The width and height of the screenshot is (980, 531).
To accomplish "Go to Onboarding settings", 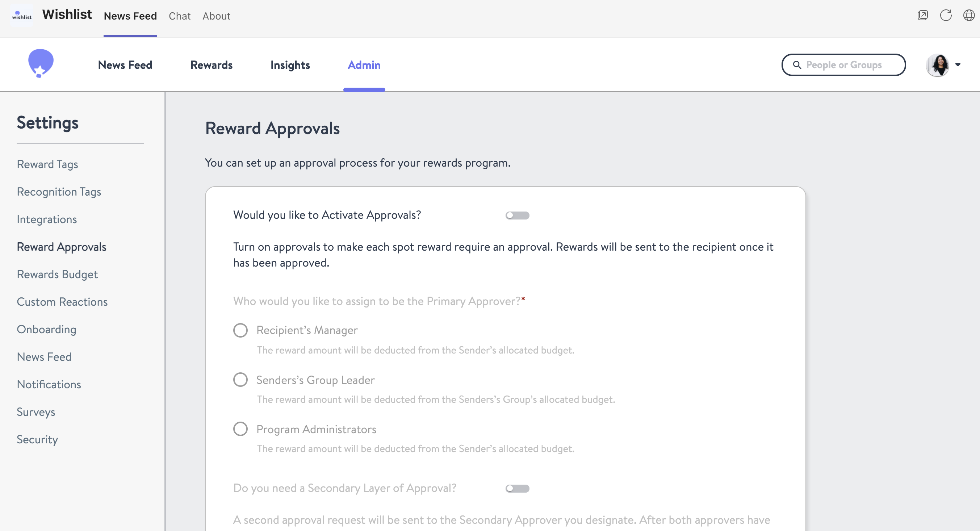I will pyautogui.click(x=46, y=329).
